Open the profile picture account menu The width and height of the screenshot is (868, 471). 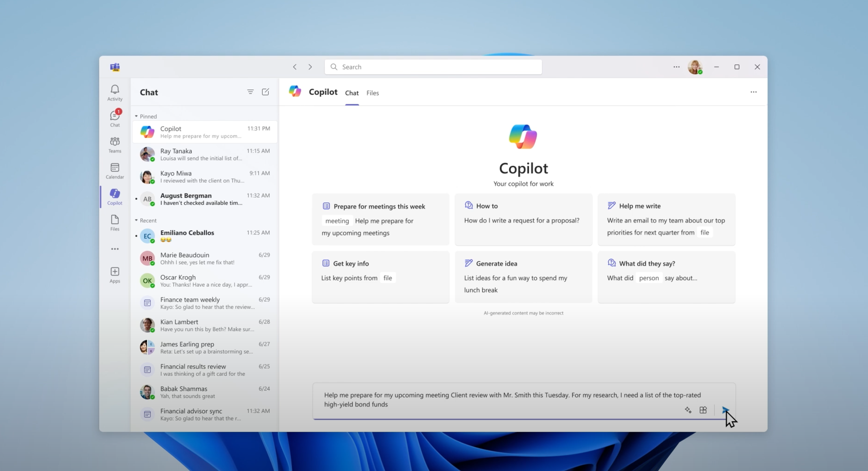pos(695,67)
